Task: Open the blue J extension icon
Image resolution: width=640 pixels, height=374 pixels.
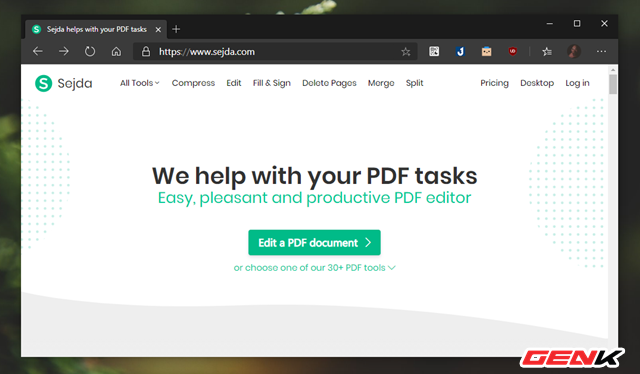Action: [460, 51]
